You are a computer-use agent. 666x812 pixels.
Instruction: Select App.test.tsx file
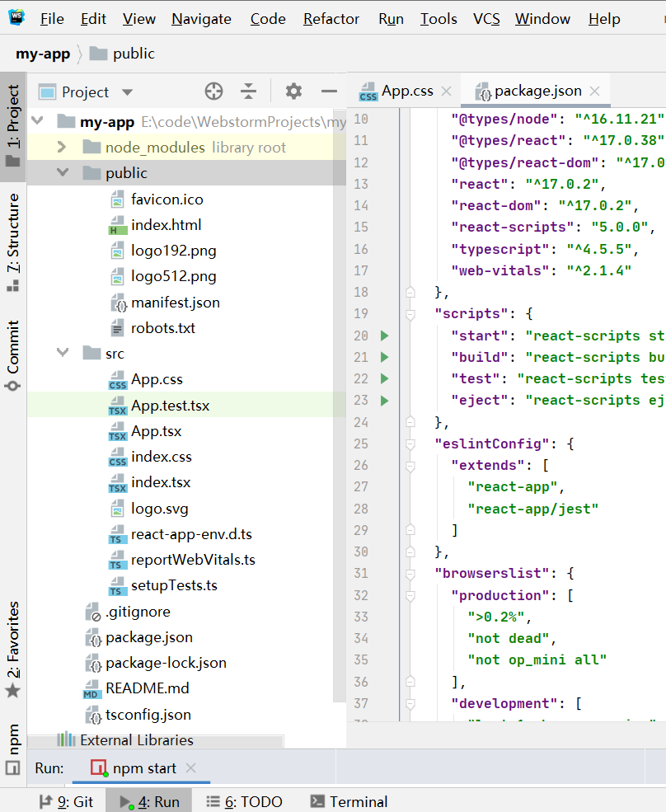(x=171, y=405)
